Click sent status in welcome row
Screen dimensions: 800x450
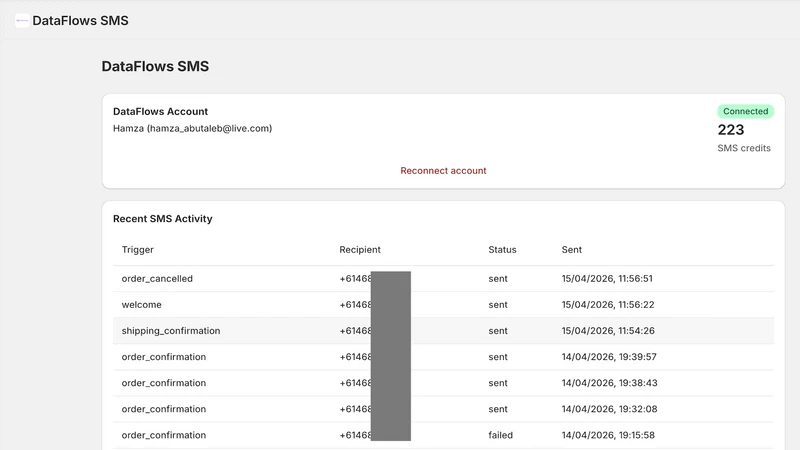click(497, 305)
